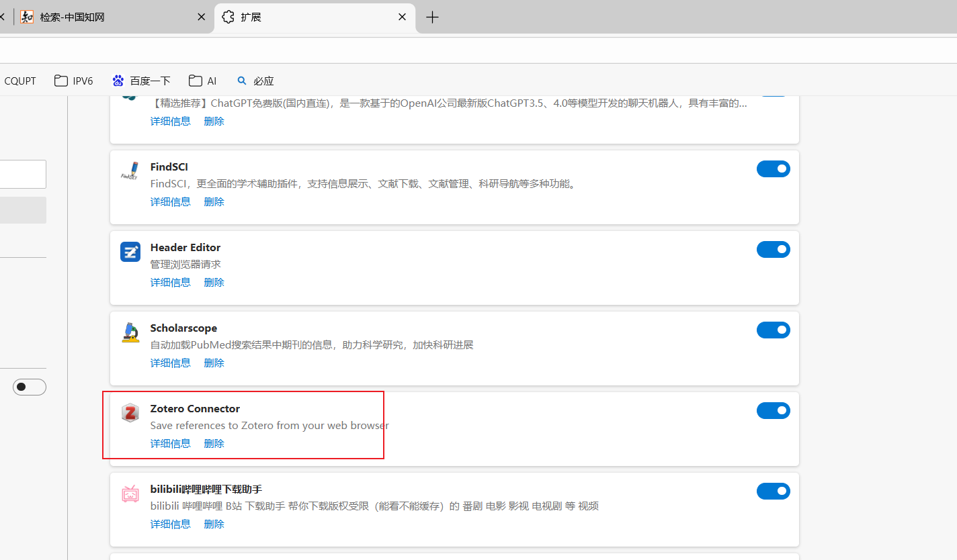Close the 扩展 tab
957x560 pixels.
click(402, 17)
